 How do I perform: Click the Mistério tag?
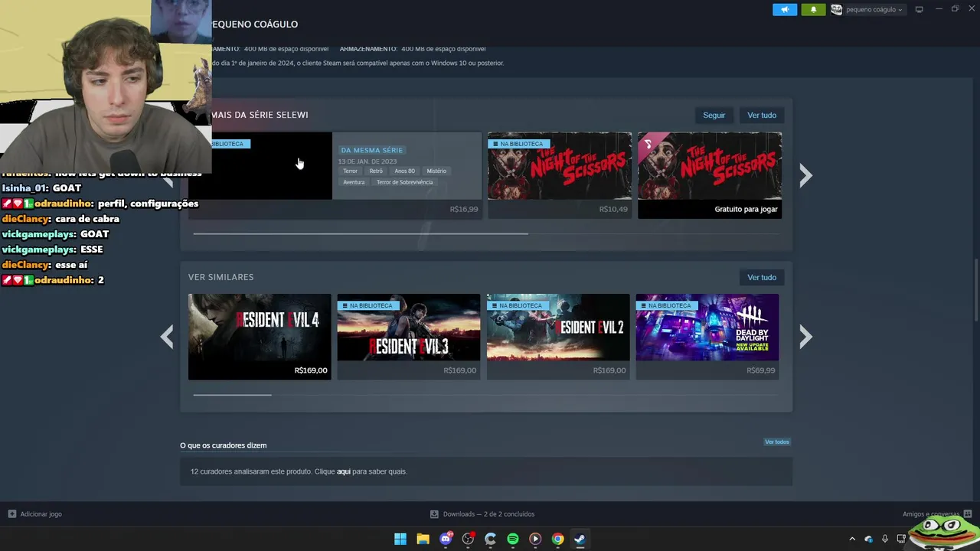click(436, 171)
